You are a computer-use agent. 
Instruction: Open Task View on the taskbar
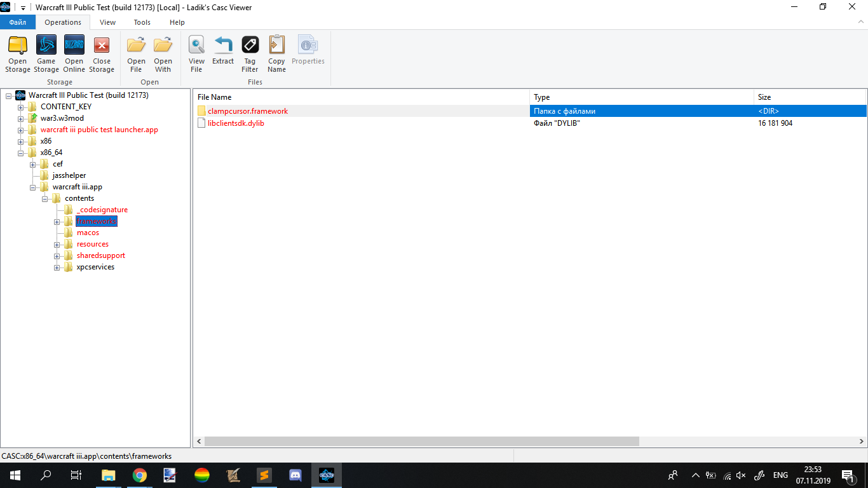click(x=76, y=475)
